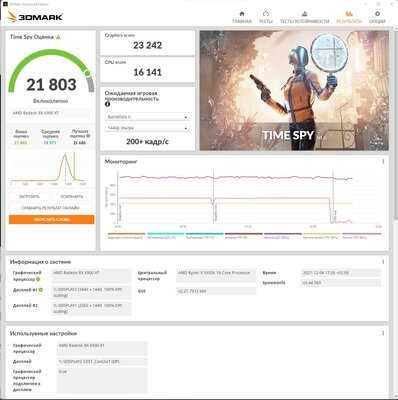Open the Опции gear icon

(x=377, y=14)
